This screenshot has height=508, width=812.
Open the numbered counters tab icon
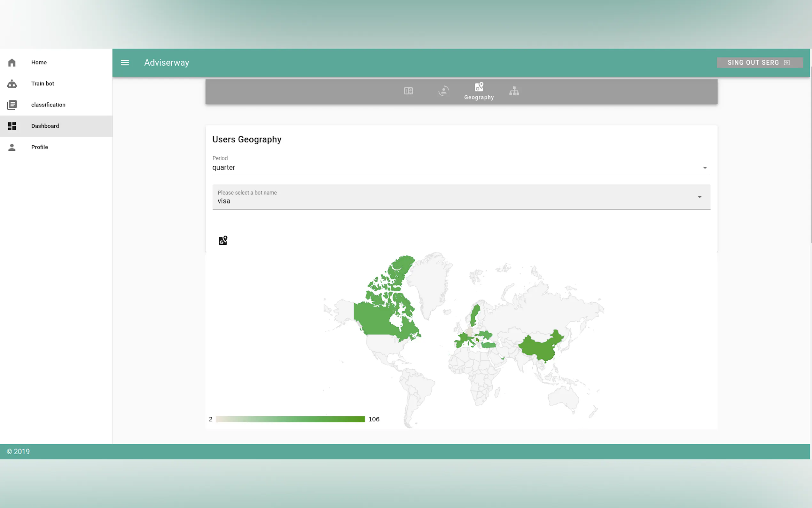click(x=408, y=91)
